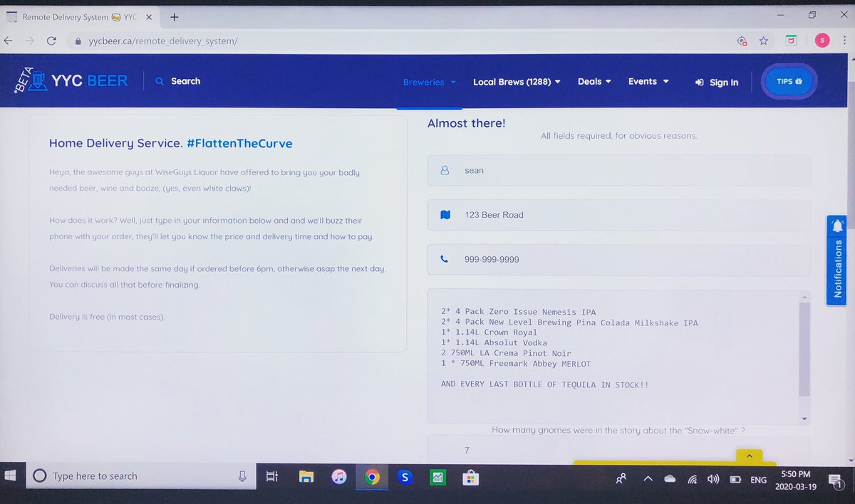Expand the Breweries menu
The height and width of the screenshot is (504, 855).
(x=429, y=83)
